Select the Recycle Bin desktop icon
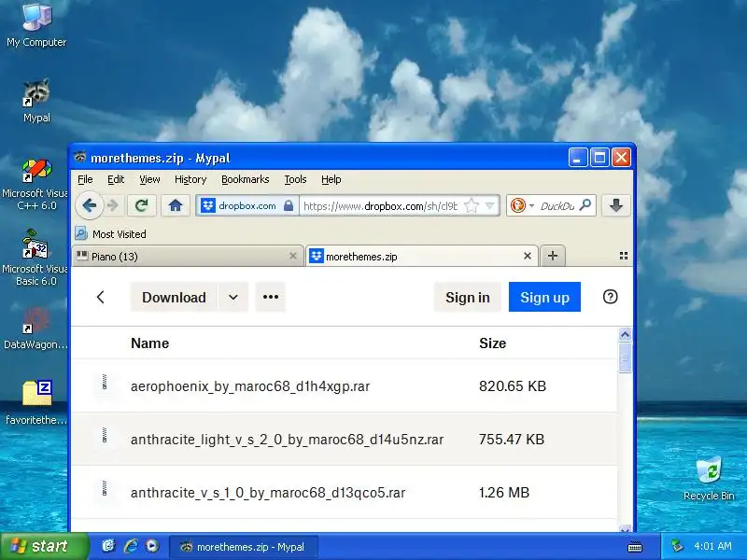Image resolution: width=747 pixels, height=560 pixels. click(709, 478)
